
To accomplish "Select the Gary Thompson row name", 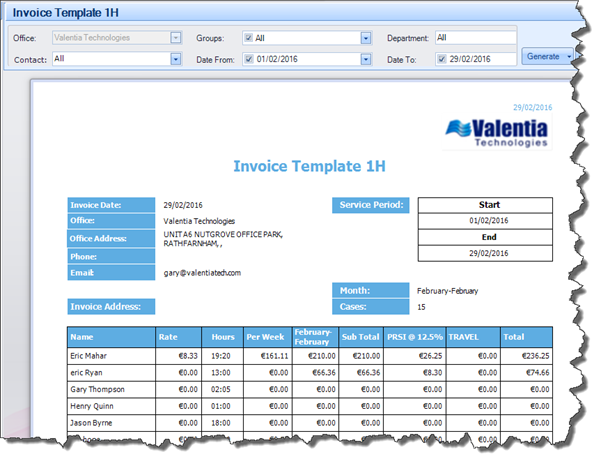I will 97,389.
